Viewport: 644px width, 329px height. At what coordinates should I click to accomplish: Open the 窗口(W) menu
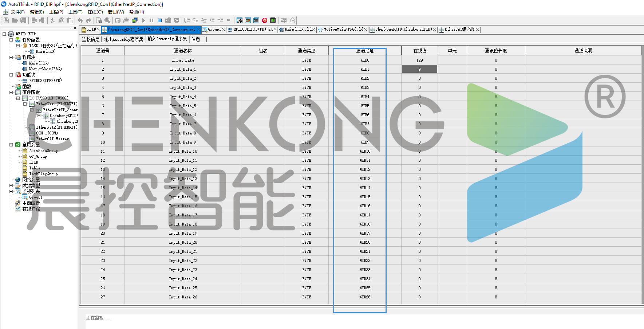116,12
